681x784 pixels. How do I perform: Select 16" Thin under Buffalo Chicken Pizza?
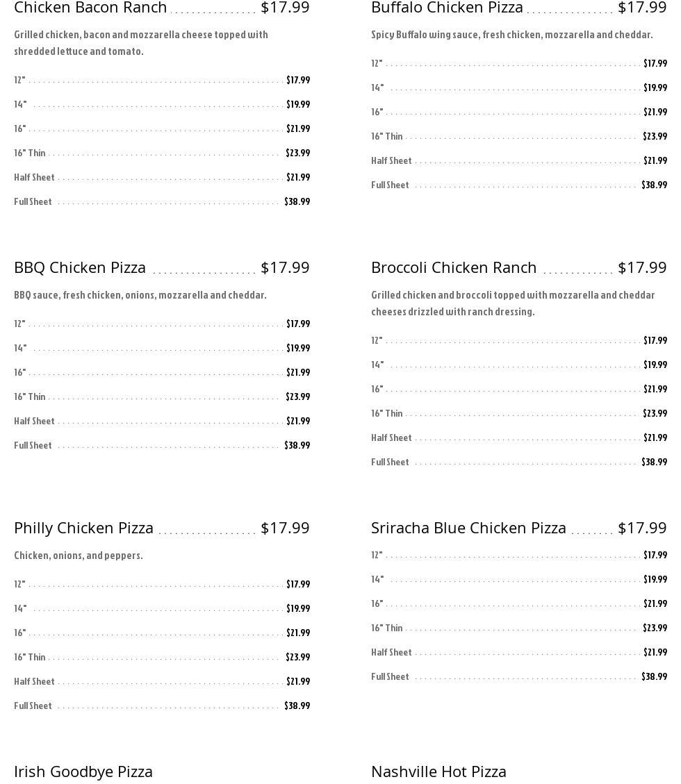[387, 136]
